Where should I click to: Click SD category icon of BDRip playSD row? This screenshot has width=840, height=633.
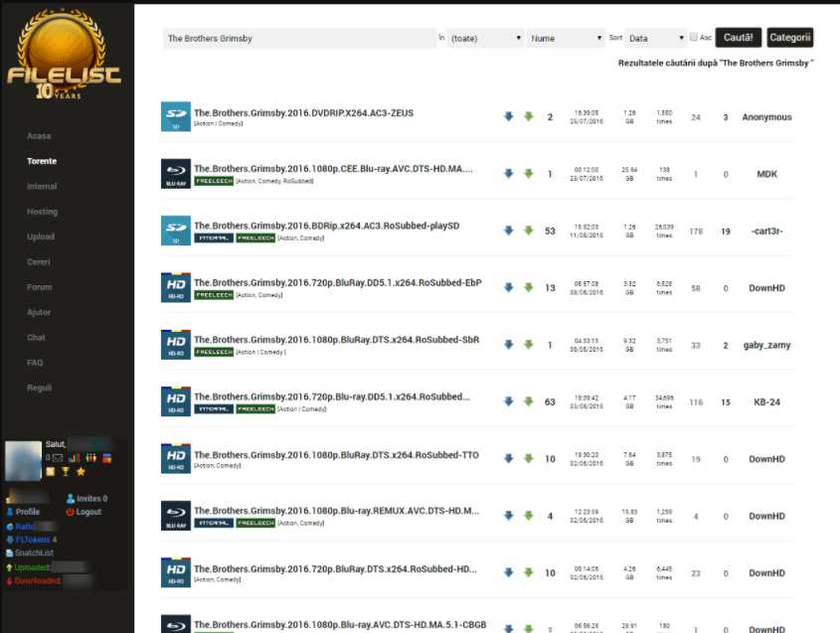coord(176,231)
